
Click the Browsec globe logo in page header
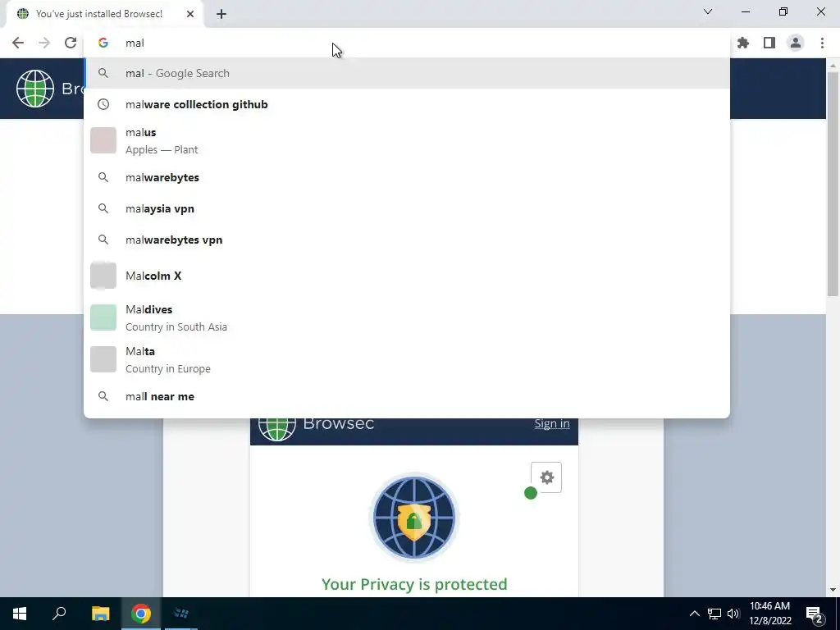tap(35, 89)
